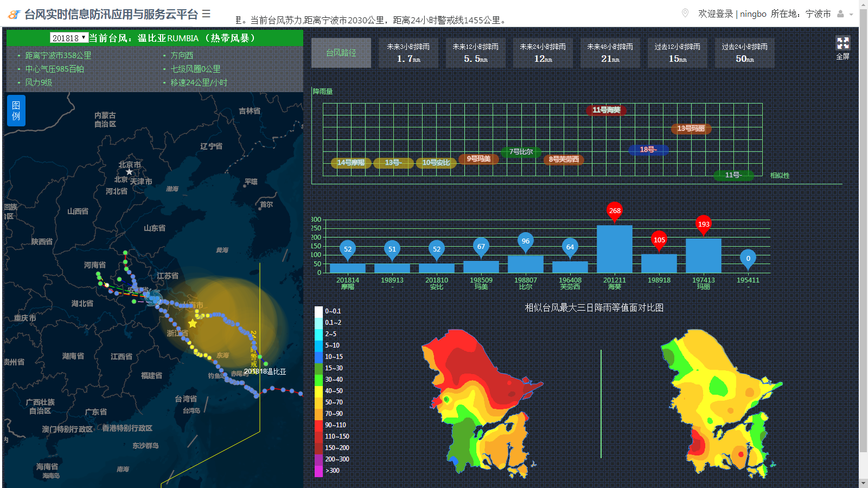Open the 图例 legend panel
868x488 pixels.
pyautogui.click(x=16, y=111)
